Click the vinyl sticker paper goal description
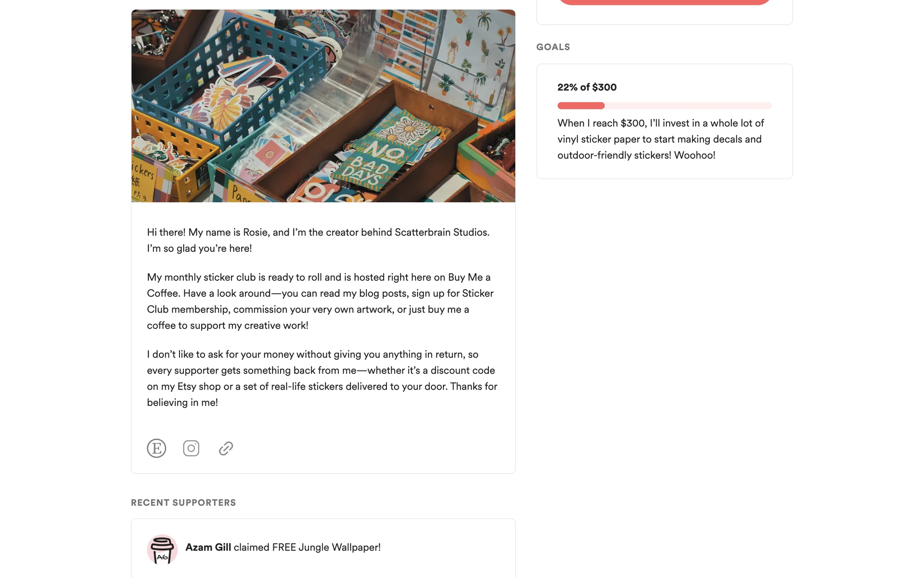The height and width of the screenshot is (578, 924). [660, 139]
